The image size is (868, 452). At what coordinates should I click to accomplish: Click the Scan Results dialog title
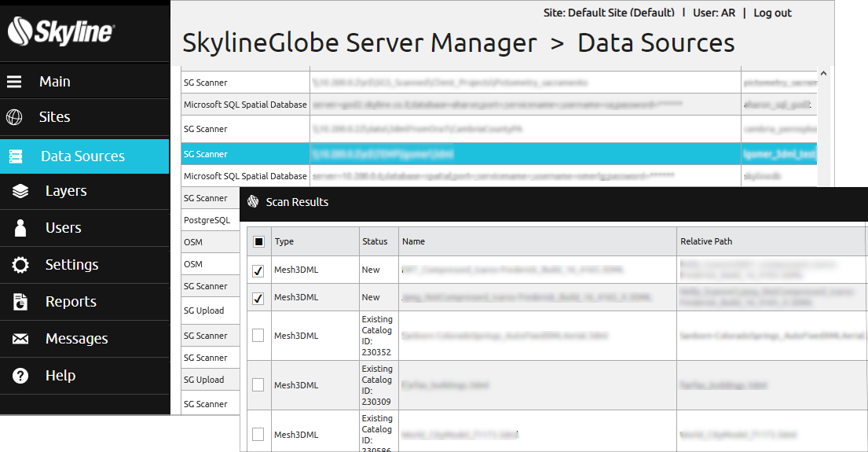(297, 202)
